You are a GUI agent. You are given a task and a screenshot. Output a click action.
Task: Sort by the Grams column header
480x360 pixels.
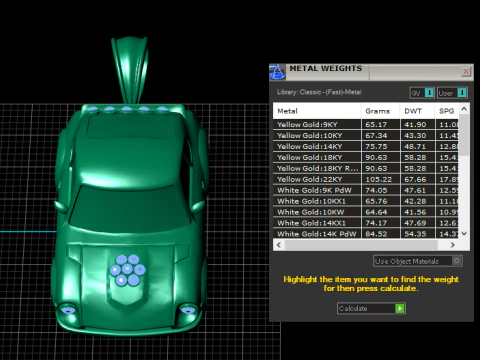click(380, 111)
